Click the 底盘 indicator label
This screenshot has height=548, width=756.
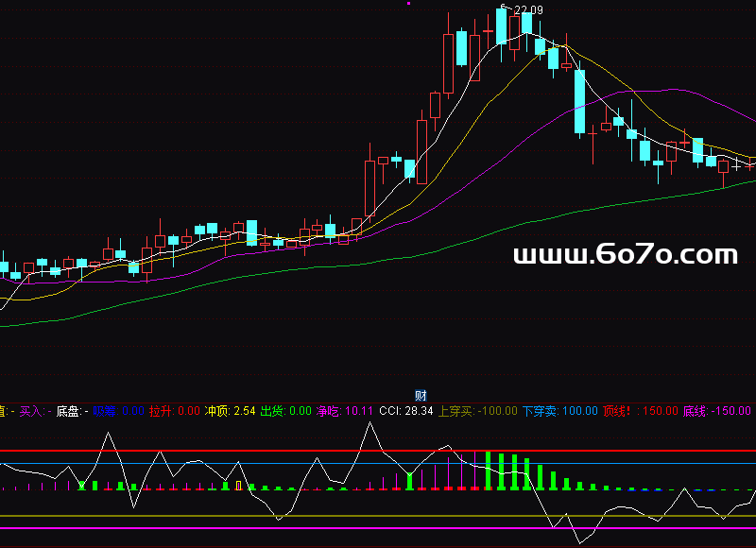click(72, 411)
